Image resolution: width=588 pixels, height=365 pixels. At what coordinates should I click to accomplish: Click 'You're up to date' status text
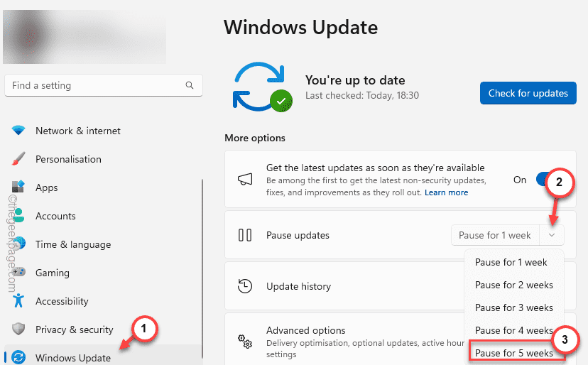pos(355,80)
